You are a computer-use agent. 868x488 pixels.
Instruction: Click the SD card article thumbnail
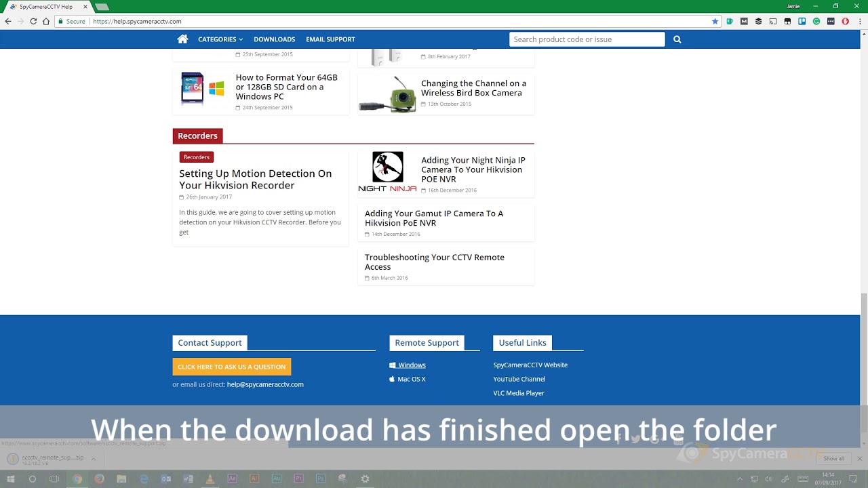[203, 89]
